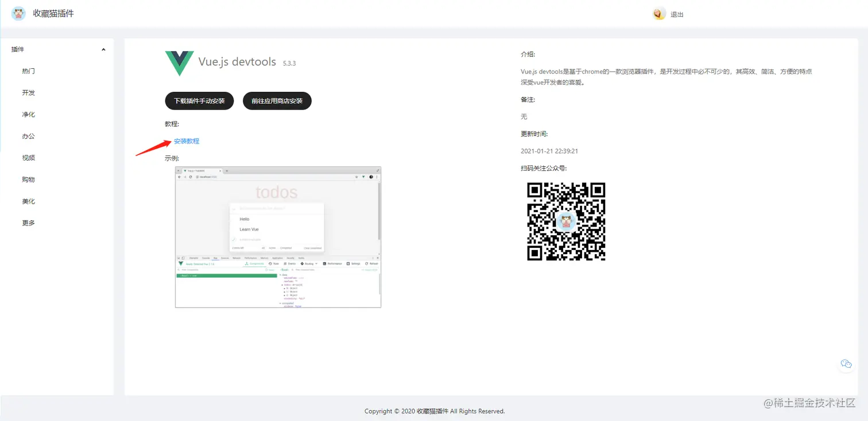Select 热门 in the sidebar

(x=29, y=71)
